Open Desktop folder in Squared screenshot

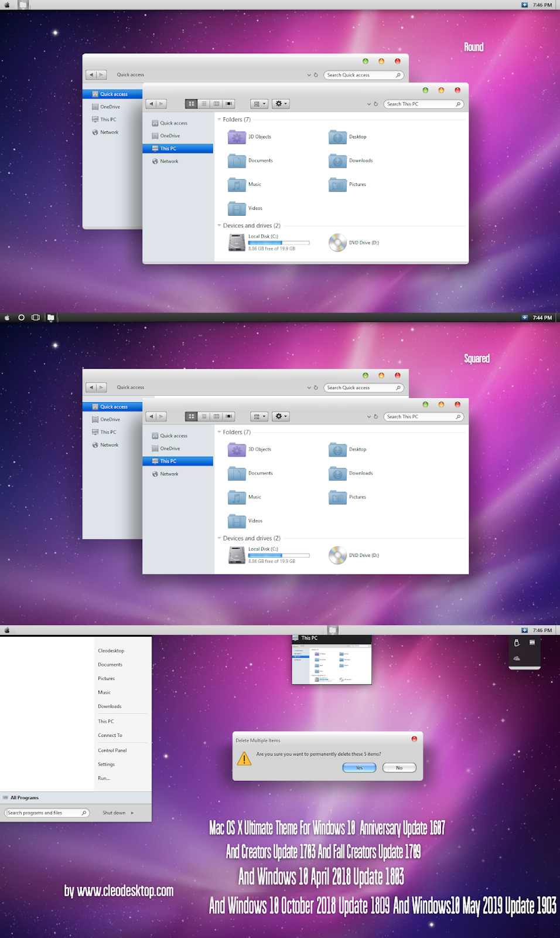(x=348, y=450)
